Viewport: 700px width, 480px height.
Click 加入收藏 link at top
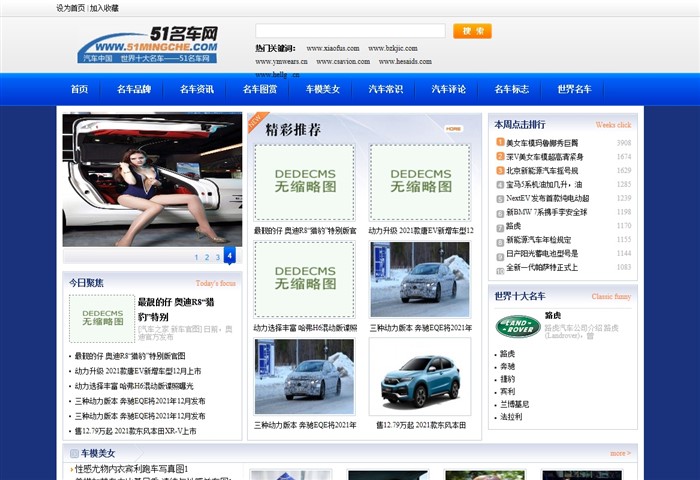click(x=104, y=8)
